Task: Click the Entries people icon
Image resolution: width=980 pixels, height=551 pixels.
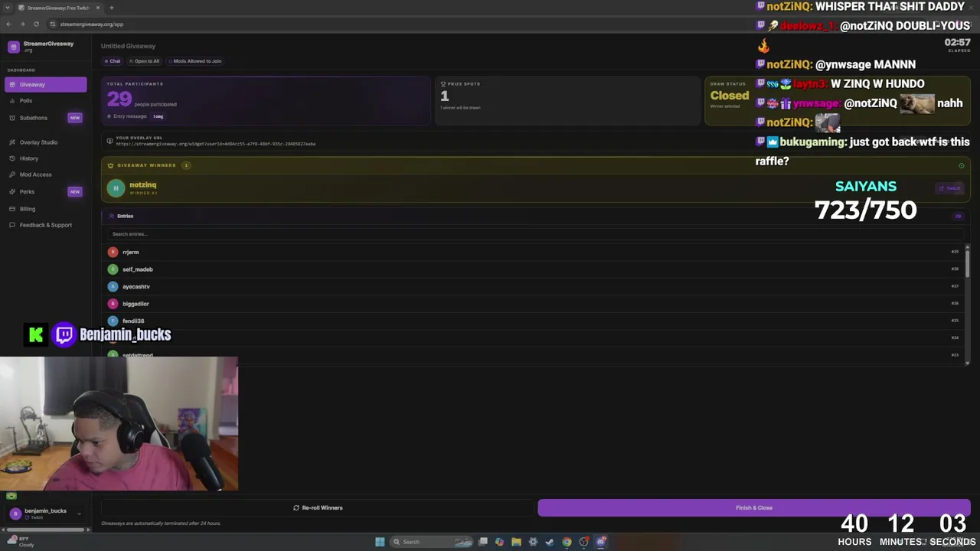Action: coord(111,216)
